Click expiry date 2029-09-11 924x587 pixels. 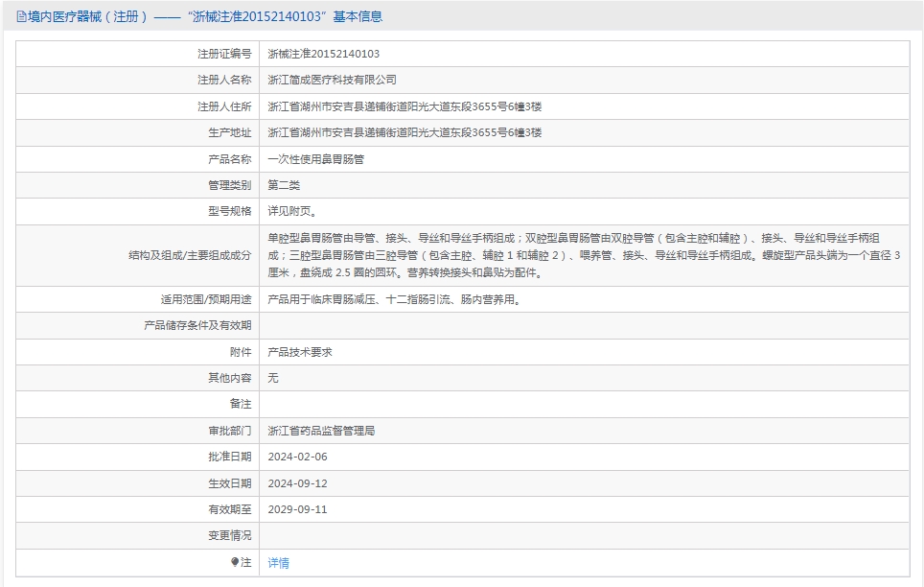pyautogui.click(x=297, y=509)
